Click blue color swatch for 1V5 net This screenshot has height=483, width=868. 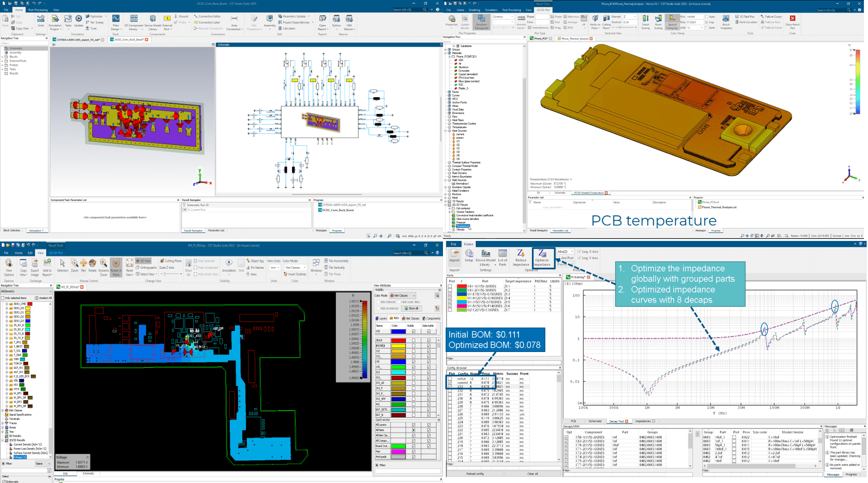coord(398,331)
